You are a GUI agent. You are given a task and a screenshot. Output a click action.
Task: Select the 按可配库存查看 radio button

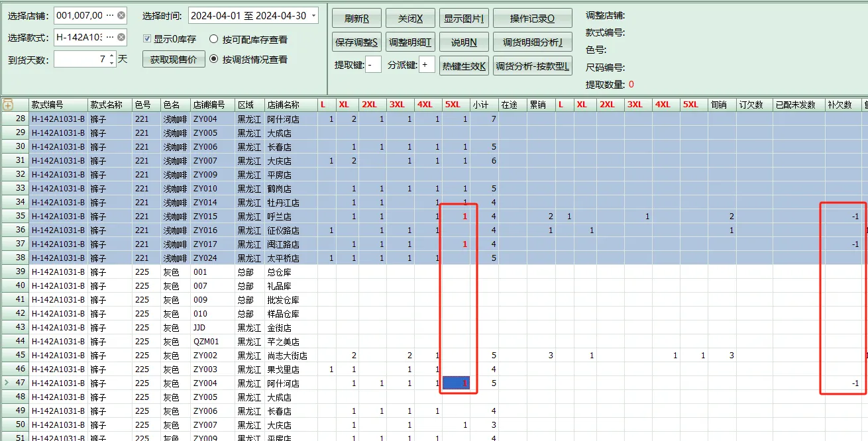[213, 38]
